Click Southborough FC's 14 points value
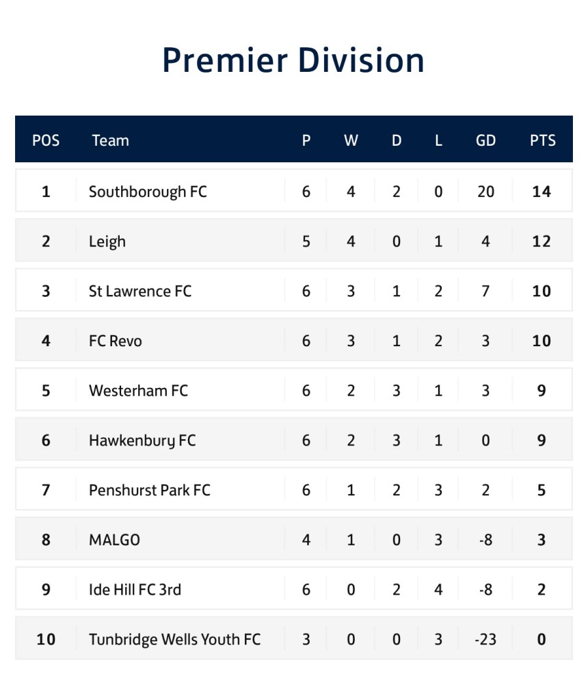The image size is (588, 700). pyautogui.click(x=542, y=192)
